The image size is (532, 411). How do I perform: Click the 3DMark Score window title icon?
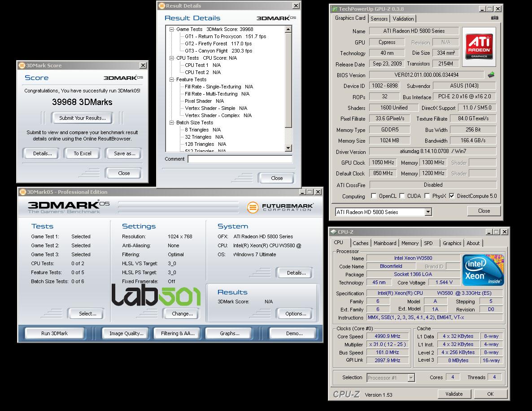pyautogui.click(x=22, y=66)
